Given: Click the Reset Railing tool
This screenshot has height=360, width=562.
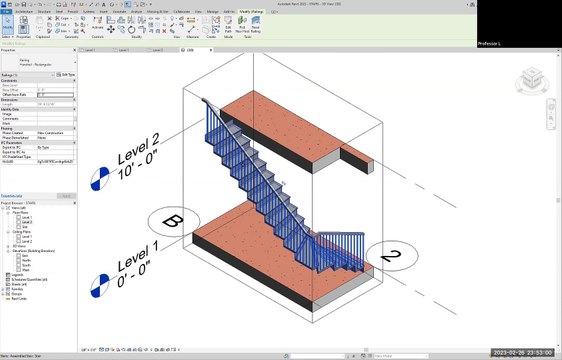Looking at the screenshot, I should (256, 24).
